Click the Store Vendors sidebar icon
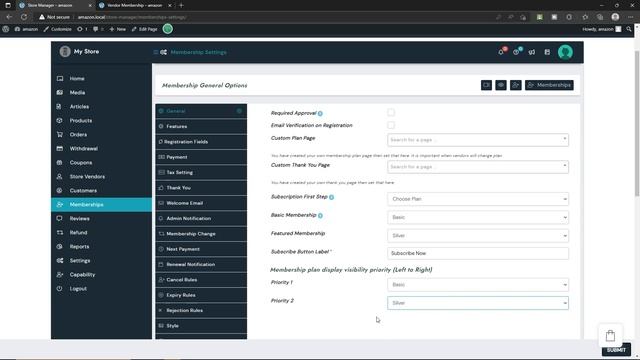 (60, 176)
